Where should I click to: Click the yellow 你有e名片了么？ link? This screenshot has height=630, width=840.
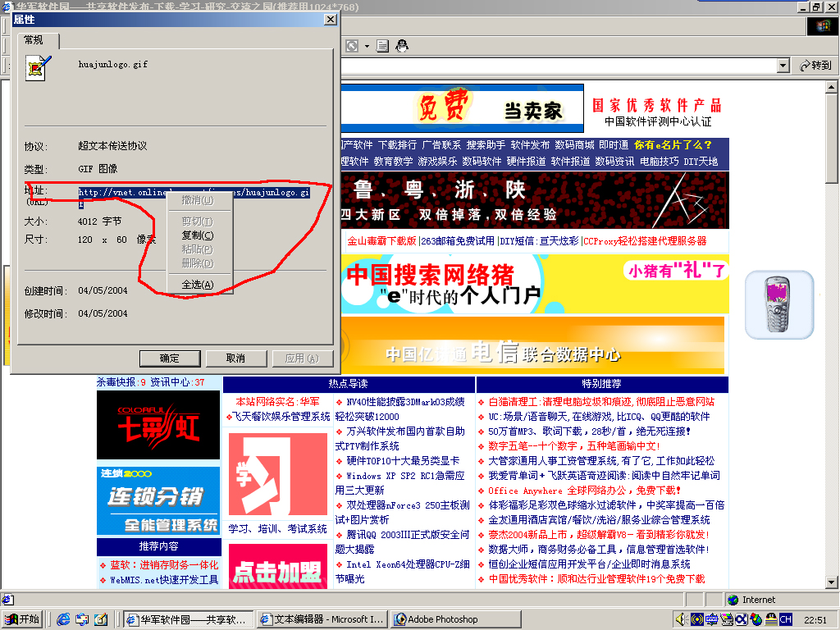[x=673, y=145]
